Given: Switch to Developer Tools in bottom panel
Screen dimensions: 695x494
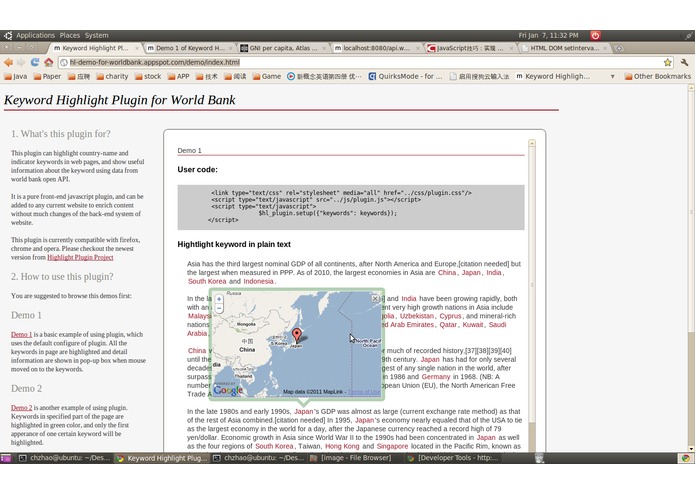Looking at the screenshot, I should point(453,458).
